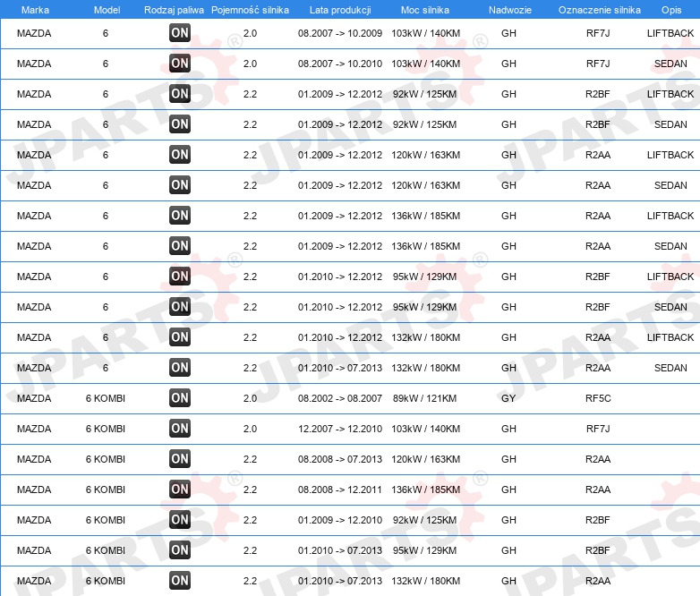Click RF7J engine code in 6 KOMBI row
Image resolution: width=700 pixels, height=596 pixels.
(x=598, y=429)
